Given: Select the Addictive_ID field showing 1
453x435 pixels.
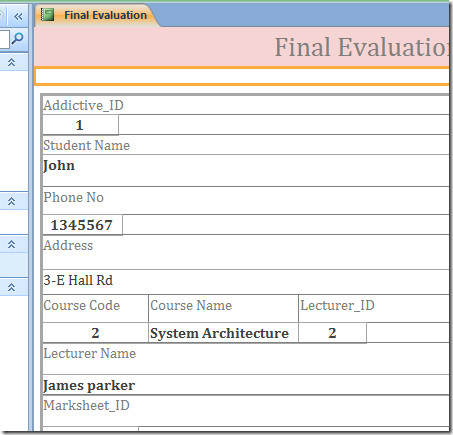Looking at the screenshot, I should coord(80,125).
